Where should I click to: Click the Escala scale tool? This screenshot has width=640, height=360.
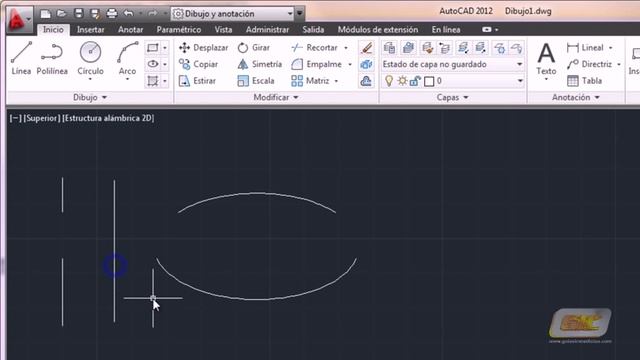click(x=256, y=81)
